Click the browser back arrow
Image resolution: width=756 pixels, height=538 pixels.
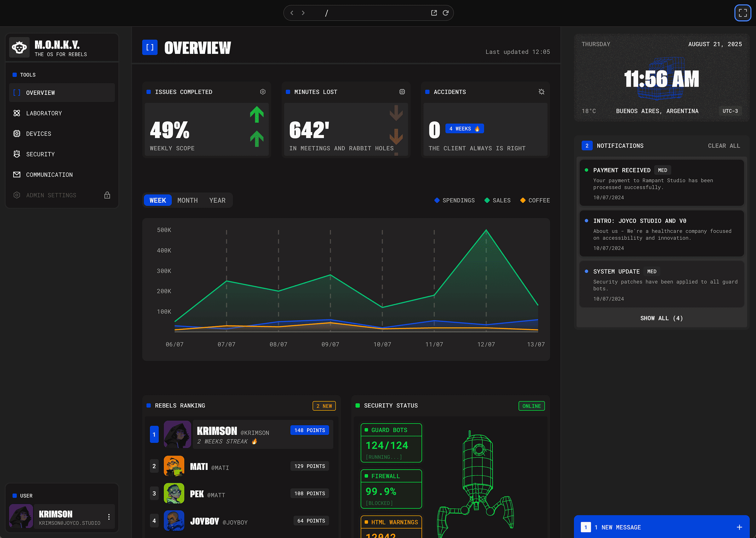click(292, 13)
